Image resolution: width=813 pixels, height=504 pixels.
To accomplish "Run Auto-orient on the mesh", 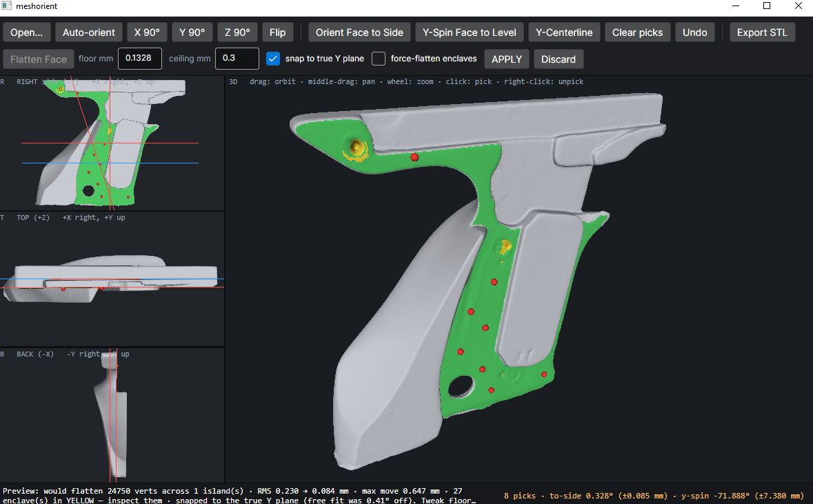I will tap(89, 32).
